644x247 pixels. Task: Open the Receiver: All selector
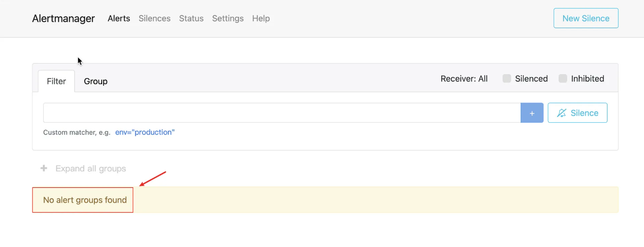pyautogui.click(x=464, y=78)
